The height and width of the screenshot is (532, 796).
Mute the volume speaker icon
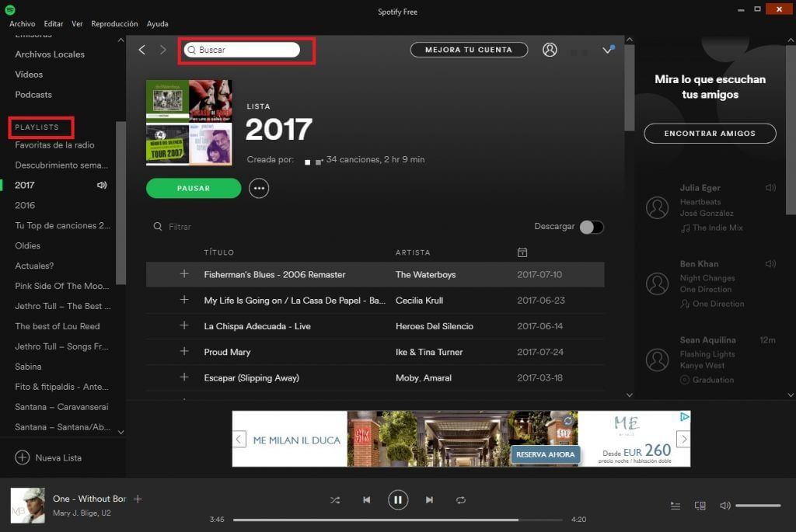point(725,506)
